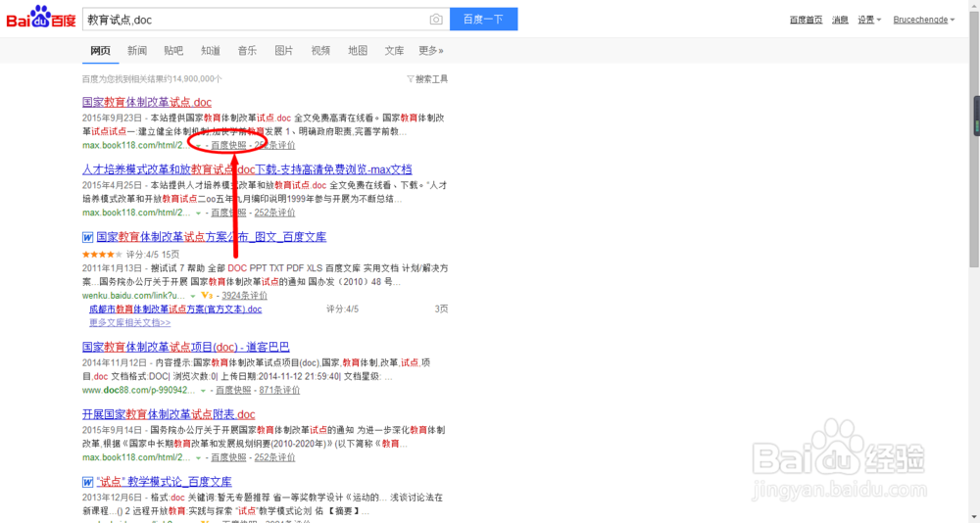Image resolution: width=980 pixels, height=523 pixels.
Task: Switch to the 音乐 tab
Action: click(247, 51)
